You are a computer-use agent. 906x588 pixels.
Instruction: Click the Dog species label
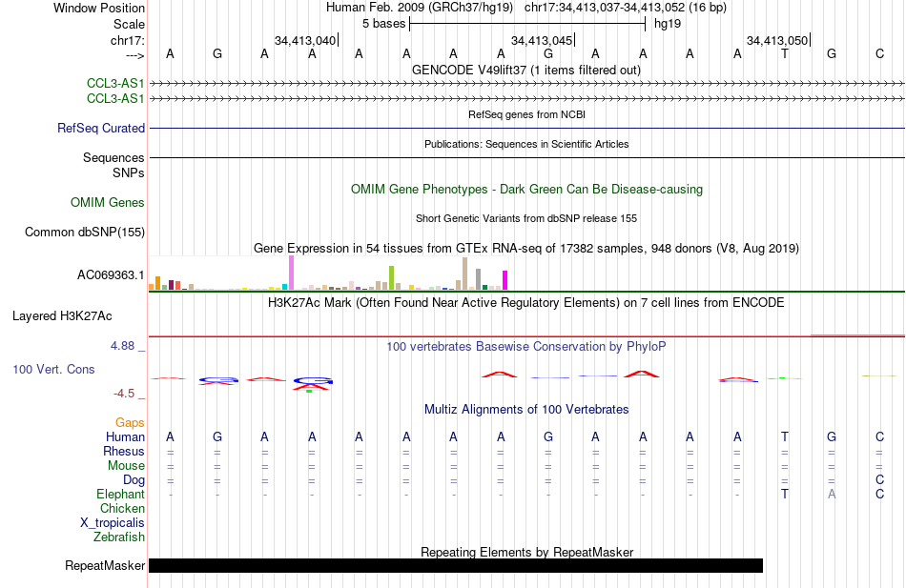pyautogui.click(x=134, y=480)
